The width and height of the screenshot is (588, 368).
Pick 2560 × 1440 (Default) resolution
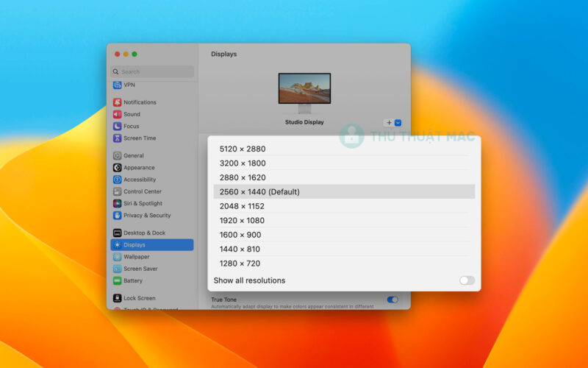(x=259, y=192)
